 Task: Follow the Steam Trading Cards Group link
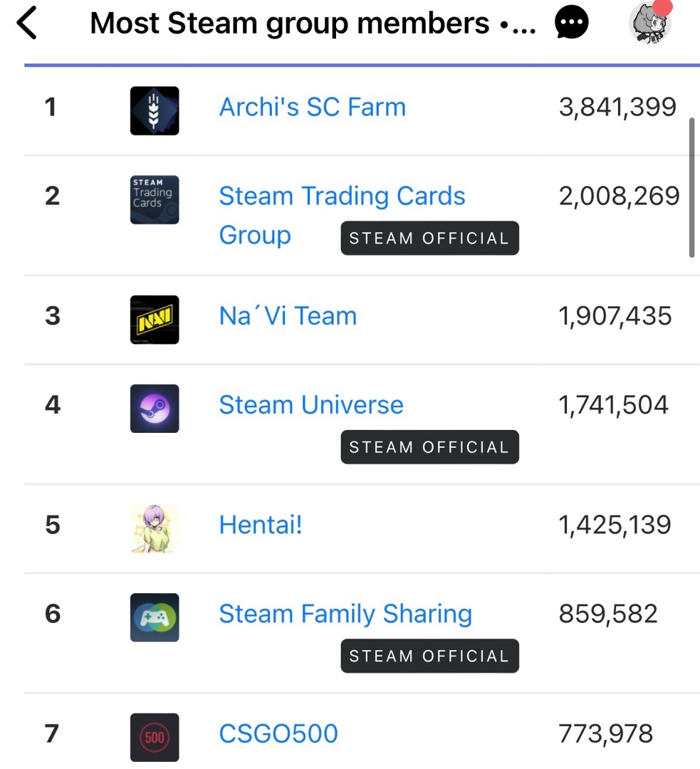pos(342,196)
